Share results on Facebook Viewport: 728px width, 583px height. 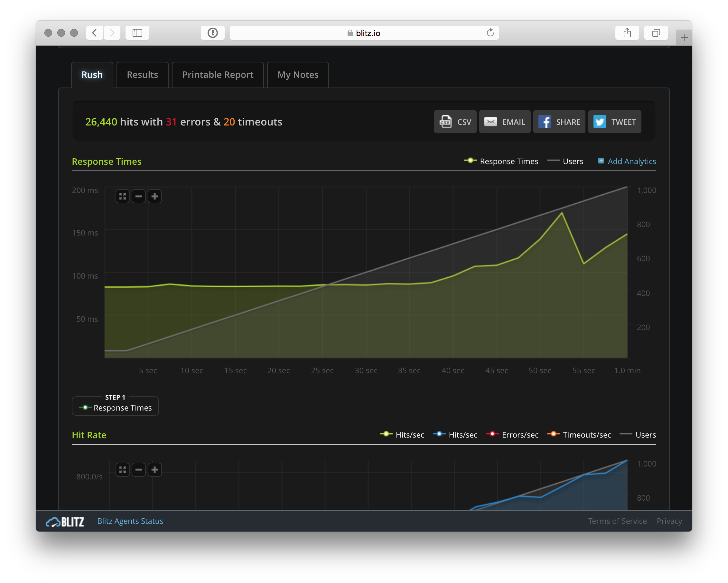559,122
